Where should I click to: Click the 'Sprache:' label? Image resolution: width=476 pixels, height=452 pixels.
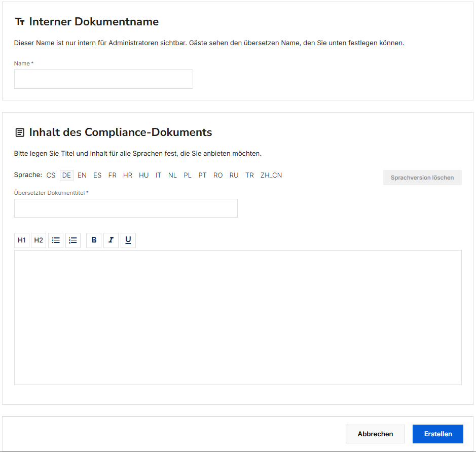point(28,175)
